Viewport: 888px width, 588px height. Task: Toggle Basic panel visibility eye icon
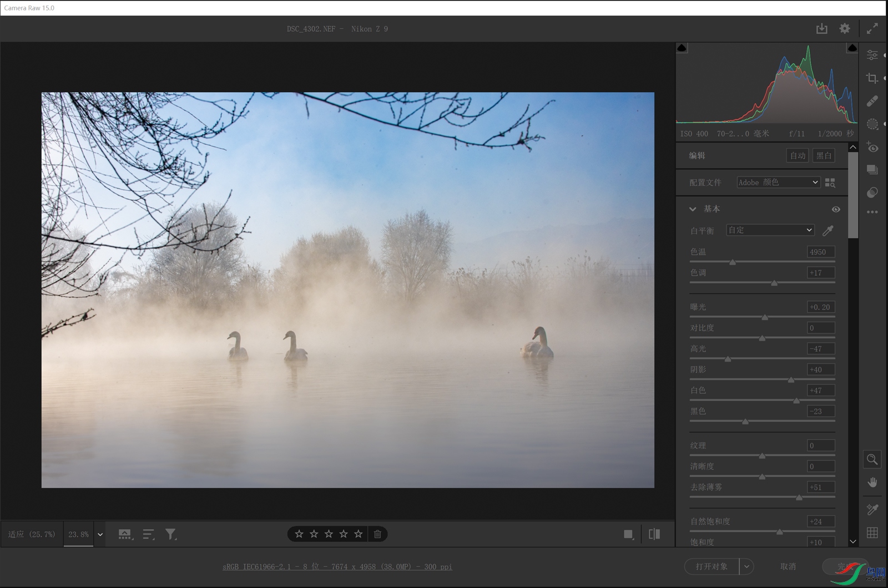(x=836, y=209)
